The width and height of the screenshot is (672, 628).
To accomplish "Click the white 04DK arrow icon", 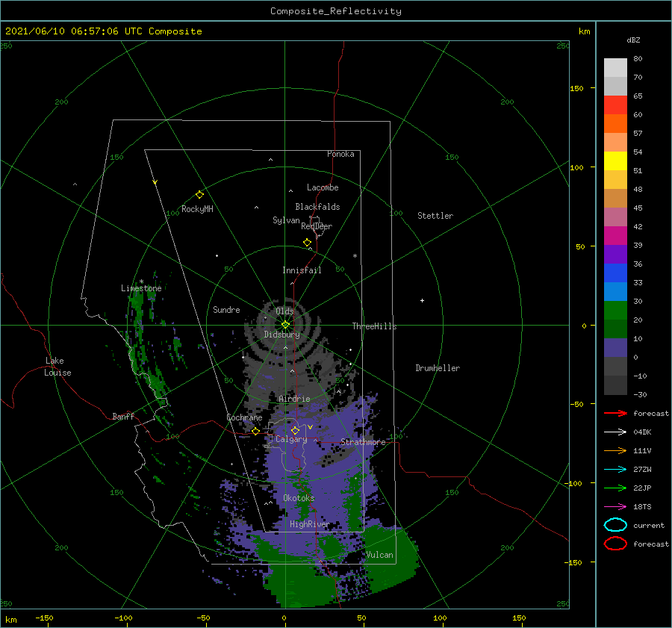I will point(615,432).
